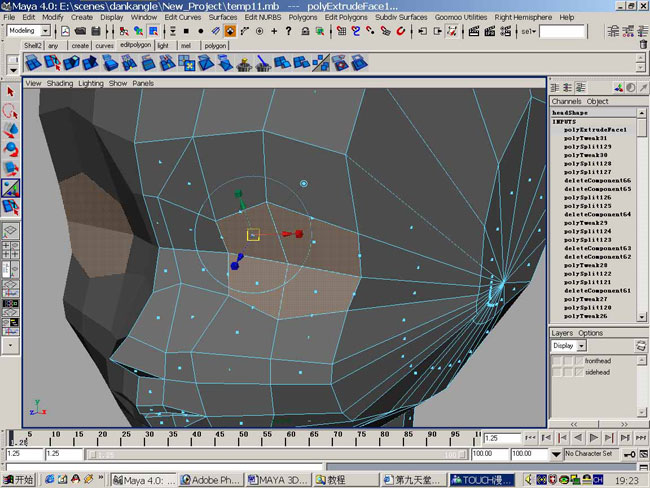Image resolution: width=650 pixels, height=488 pixels.
Task: Select polyExtrudeFace1 in INPUTS list
Action: [x=595, y=130]
